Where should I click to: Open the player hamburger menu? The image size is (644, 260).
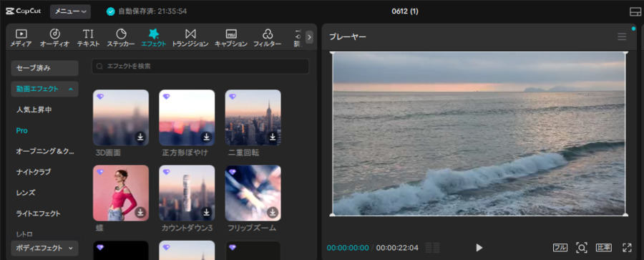622,37
